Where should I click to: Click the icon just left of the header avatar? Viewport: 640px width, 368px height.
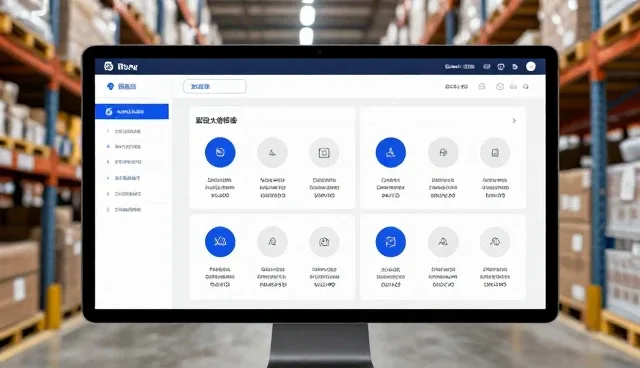tap(515, 67)
